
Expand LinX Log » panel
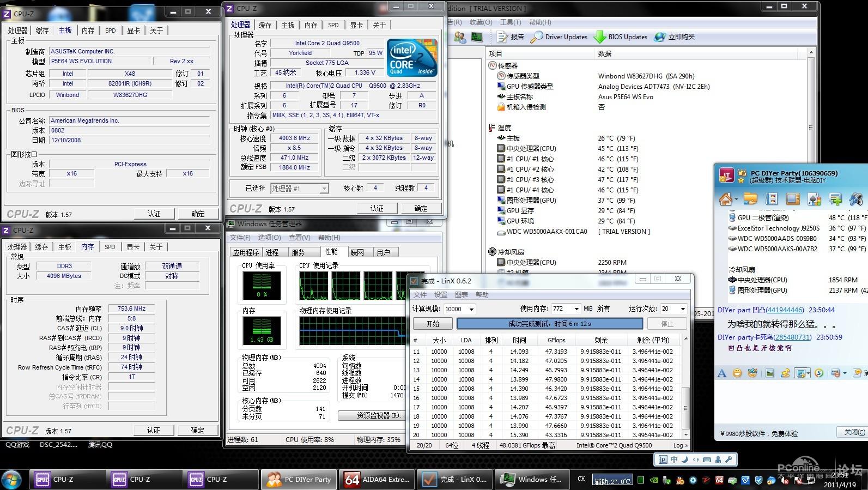click(x=680, y=445)
